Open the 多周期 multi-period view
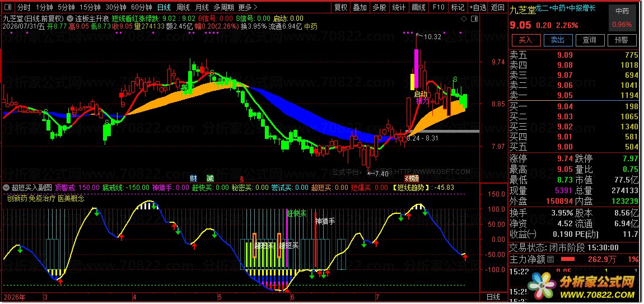Image resolution: width=644 pixels, height=304 pixels. point(223,7)
